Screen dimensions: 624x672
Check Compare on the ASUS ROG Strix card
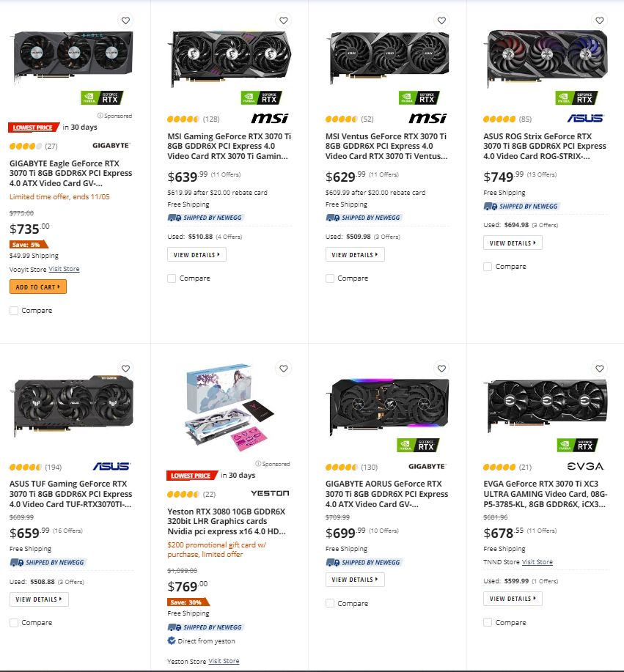click(x=487, y=266)
